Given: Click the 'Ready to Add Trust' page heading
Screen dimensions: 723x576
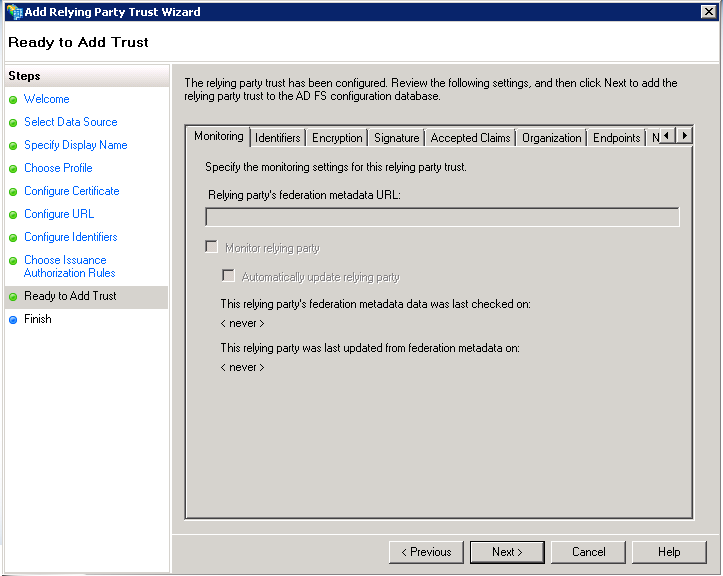Looking at the screenshot, I should [78, 42].
